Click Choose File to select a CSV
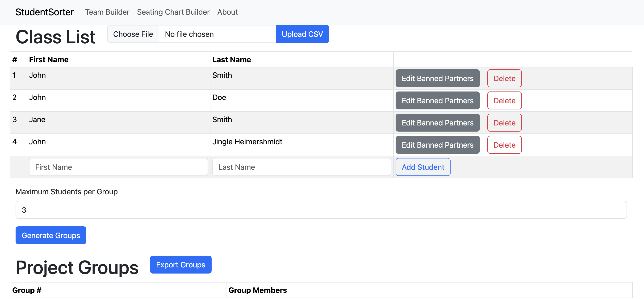Image resolution: width=644 pixels, height=299 pixels. coord(133,34)
